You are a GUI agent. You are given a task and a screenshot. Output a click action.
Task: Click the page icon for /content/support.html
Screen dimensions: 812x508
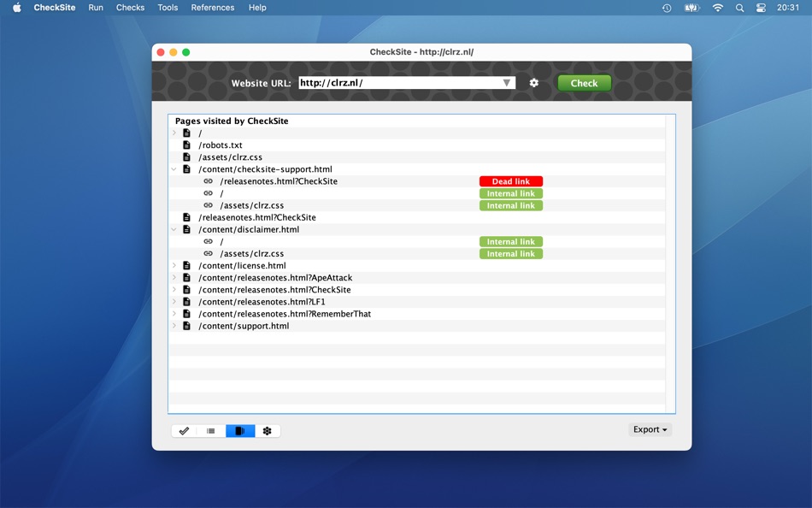tap(186, 326)
